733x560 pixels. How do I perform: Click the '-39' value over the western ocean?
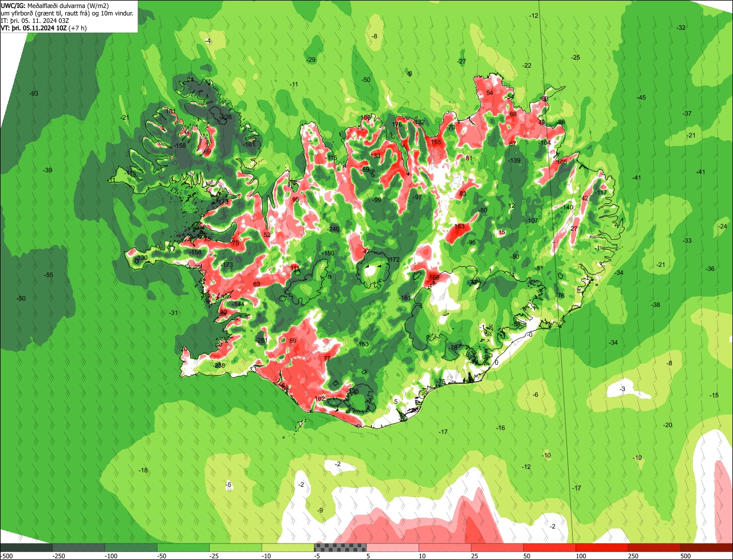click(x=48, y=170)
